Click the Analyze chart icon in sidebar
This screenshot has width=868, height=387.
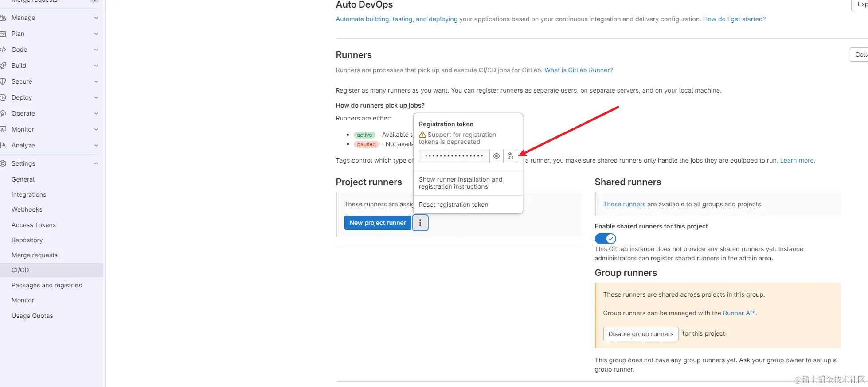(3, 145)
